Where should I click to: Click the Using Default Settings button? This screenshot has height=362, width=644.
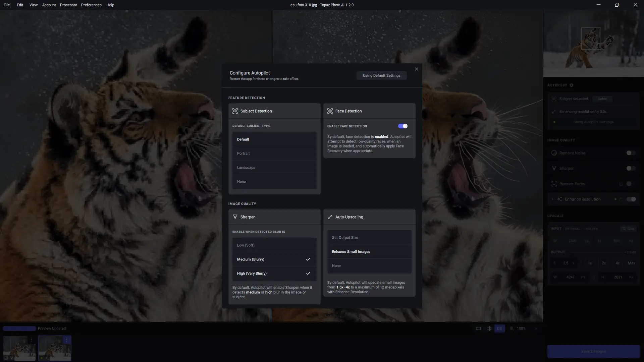click(x=381, y=75)
